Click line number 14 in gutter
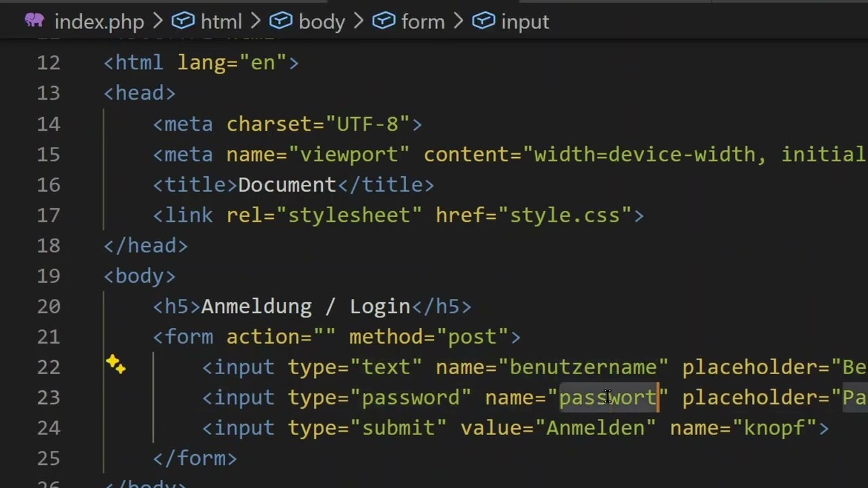The width and height of the screenshot is (868, 488). pos(48,124)
